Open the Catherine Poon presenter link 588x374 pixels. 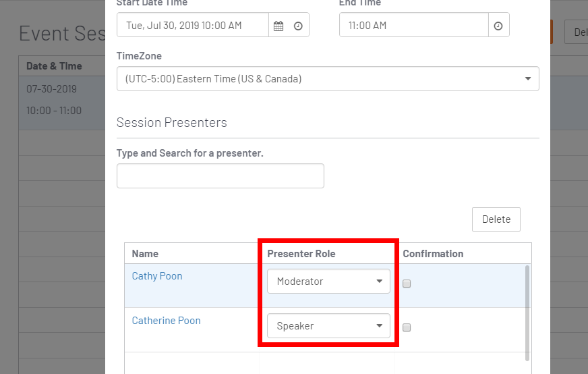click(x=166, y=320)
